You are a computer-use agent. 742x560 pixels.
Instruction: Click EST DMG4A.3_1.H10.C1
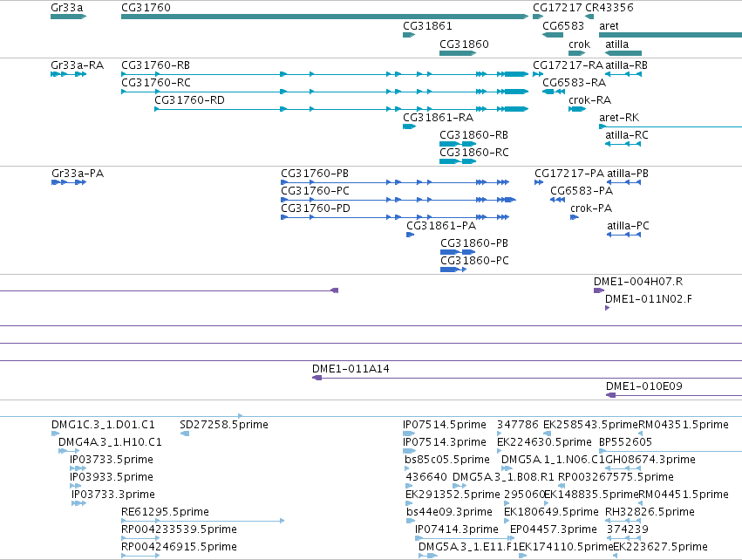(x=110, y=442)
